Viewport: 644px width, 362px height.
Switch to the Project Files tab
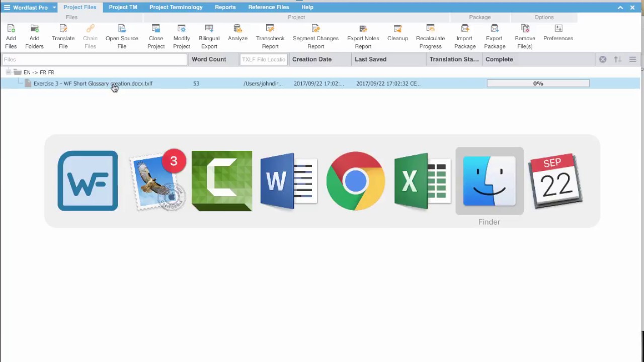click(80, 8)
